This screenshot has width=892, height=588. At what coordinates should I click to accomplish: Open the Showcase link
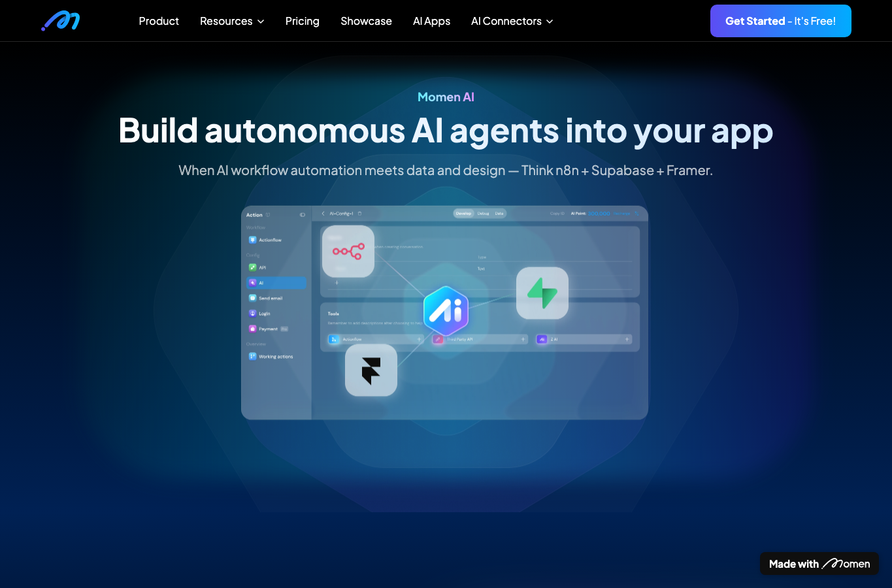366,21
